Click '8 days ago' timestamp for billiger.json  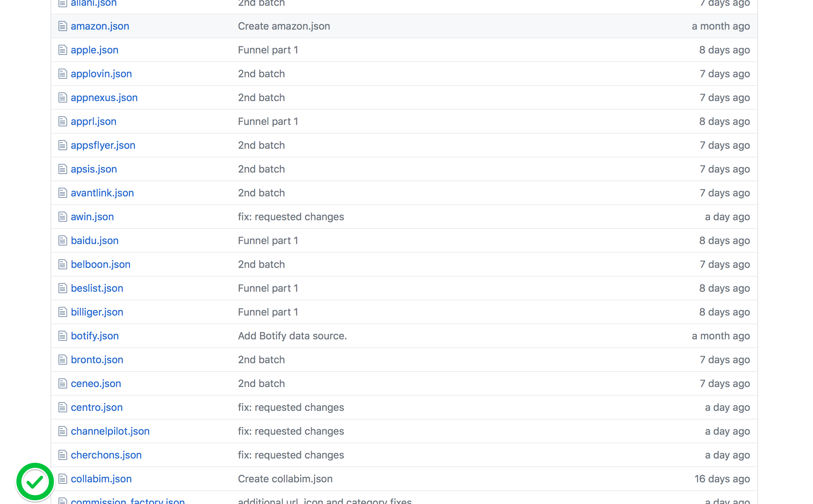pyautogui.click(x=725, y=312)
